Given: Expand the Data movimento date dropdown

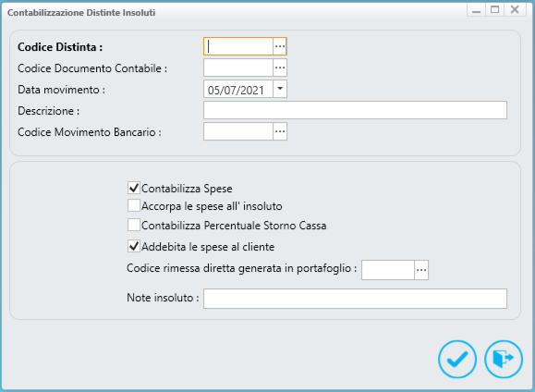Looking at the screenshot, I should pyautogui.click(x=280, y=89).
